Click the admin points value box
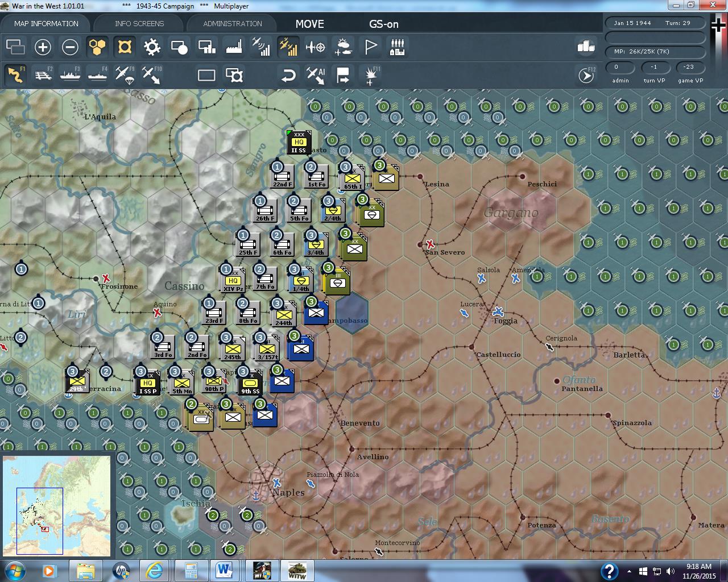 [x=621, y=67]
